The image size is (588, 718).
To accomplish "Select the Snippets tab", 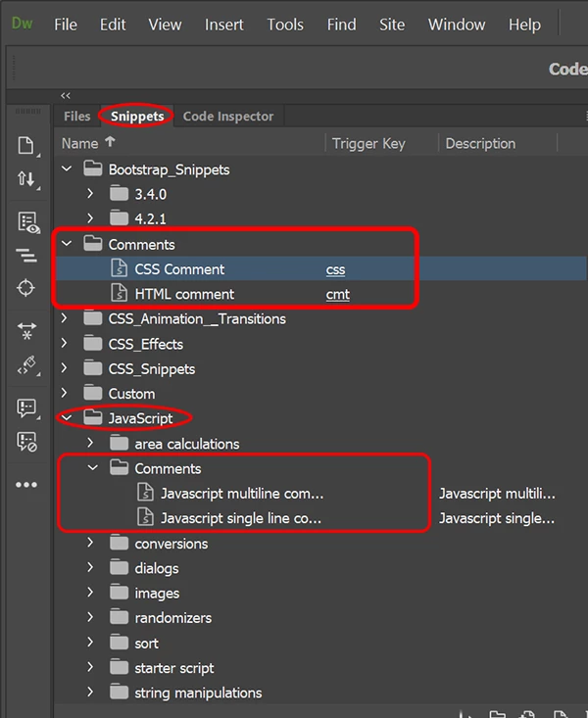I will [x=137, y=117].
